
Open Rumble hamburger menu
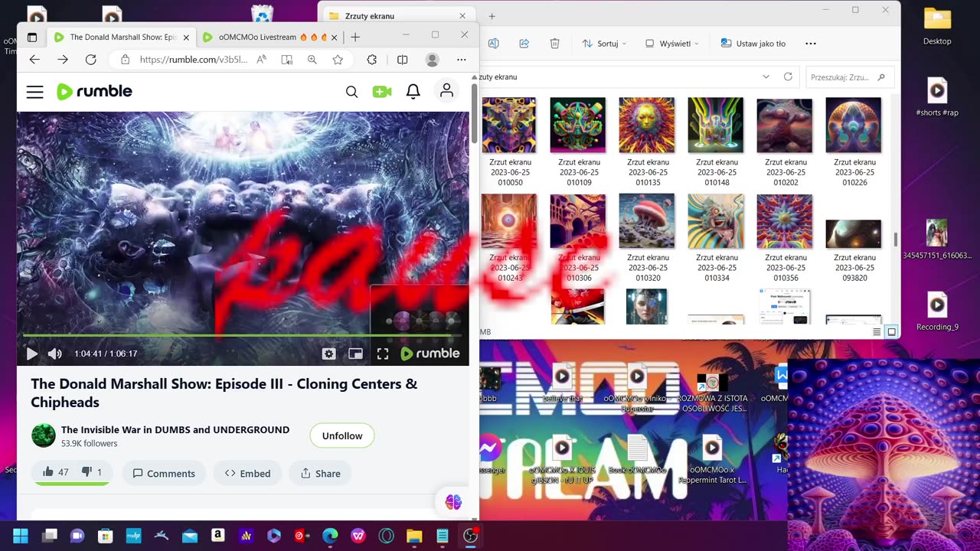click(x=34, y=92)
